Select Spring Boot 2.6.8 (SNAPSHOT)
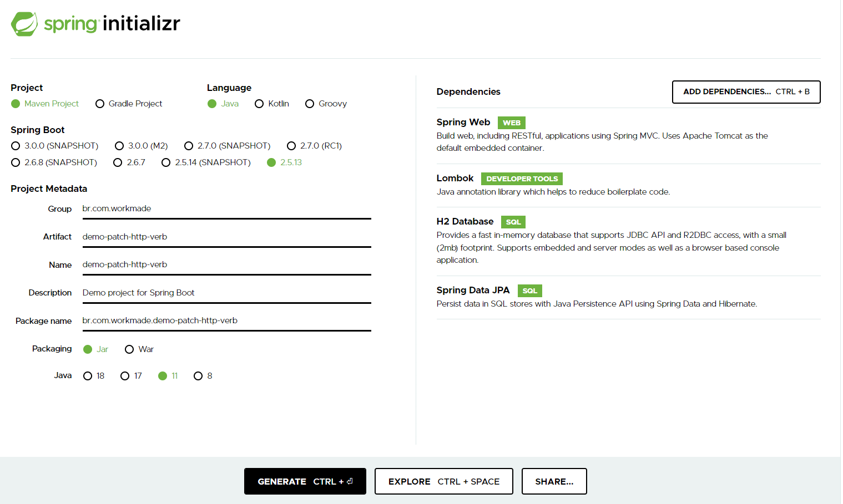Image resolution: width=843 pixels, height=504 pixels. [x=54, y=162]
